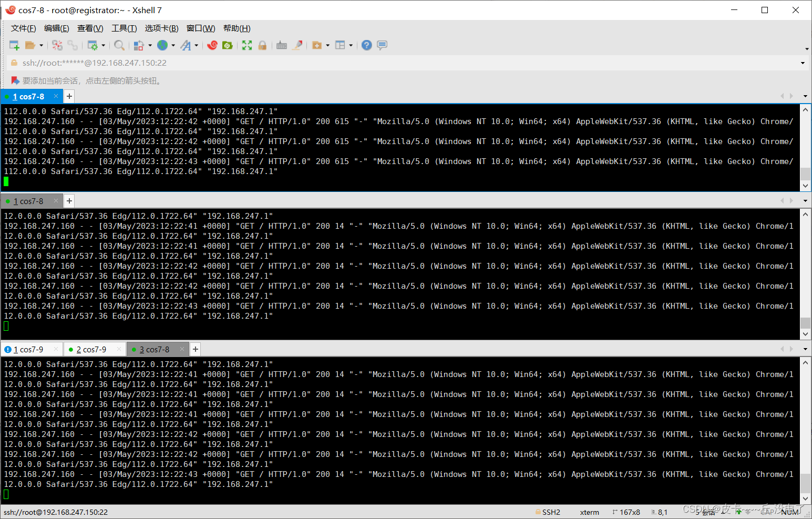Screen dimensions: 812x519
Task: Click the layout arrangement icon
Action: 340,45
